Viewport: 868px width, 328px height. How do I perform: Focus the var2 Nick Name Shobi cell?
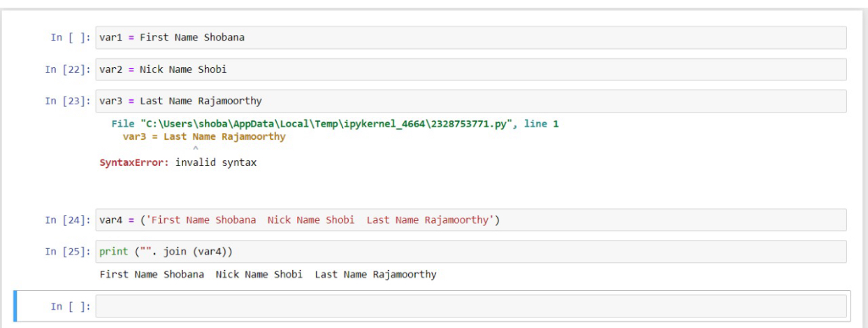tap(470, 70)
